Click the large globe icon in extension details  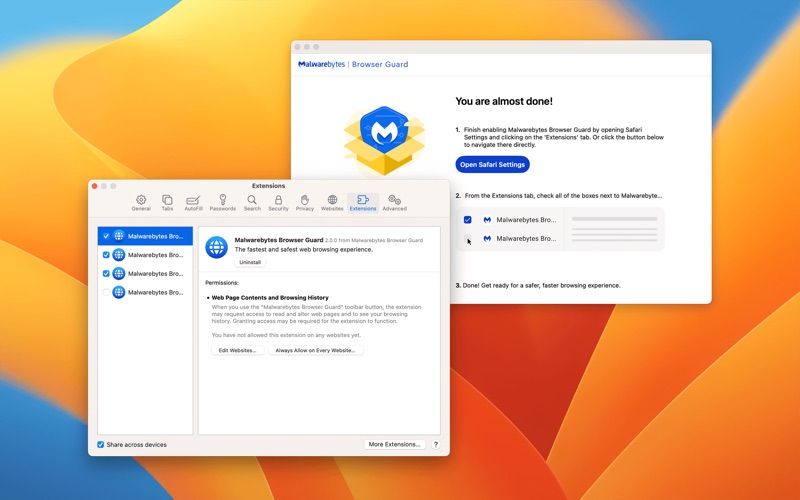point(216,247)
